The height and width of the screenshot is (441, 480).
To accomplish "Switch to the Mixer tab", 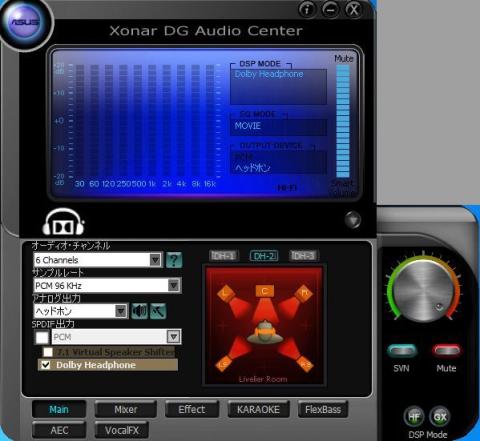I will point(126,409).
